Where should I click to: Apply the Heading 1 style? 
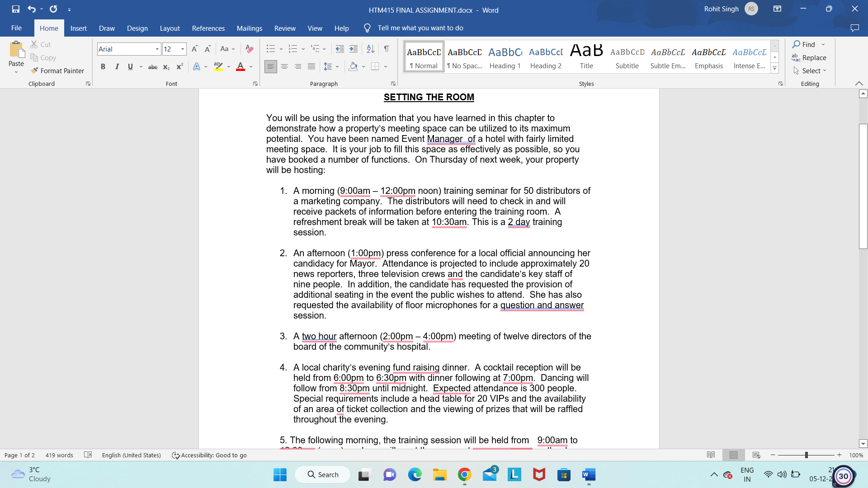505,56
